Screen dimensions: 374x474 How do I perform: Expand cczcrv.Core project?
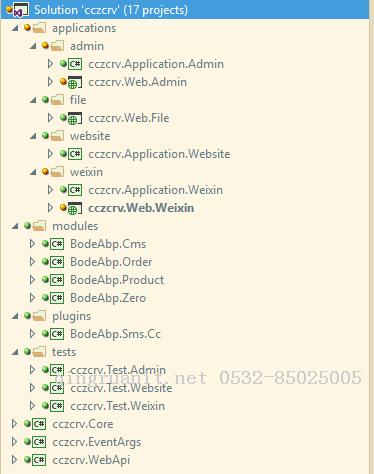tap(14, 424)
